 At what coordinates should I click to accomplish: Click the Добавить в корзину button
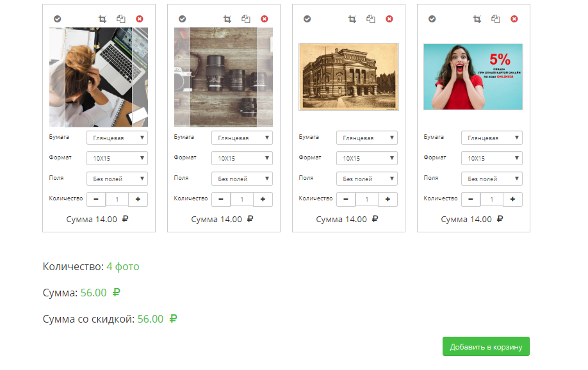pos(486,346)
